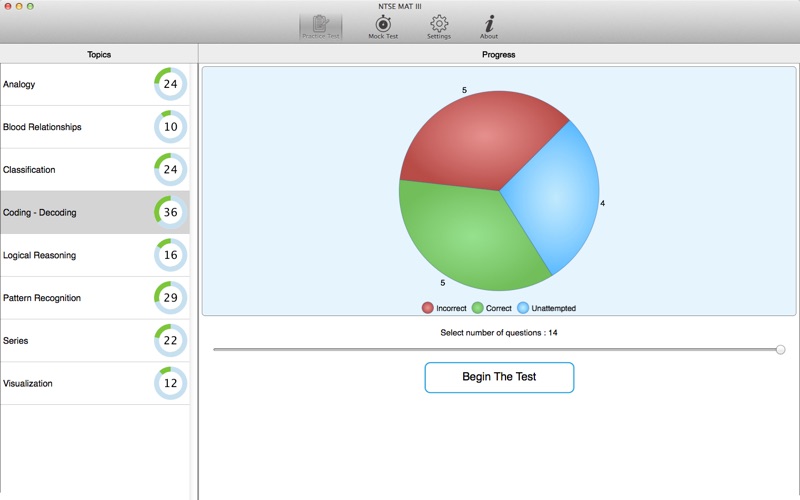This screenshot has height=500, width=800.
Task: Select the Blood Relationships topic
Action: coord(95,127)
